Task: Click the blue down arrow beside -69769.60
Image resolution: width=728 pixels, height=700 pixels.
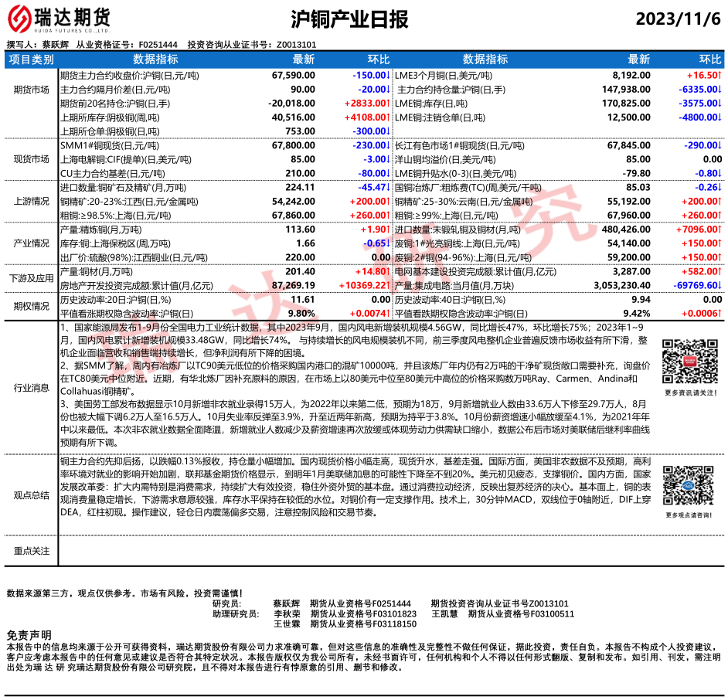Action: [719, 285]
